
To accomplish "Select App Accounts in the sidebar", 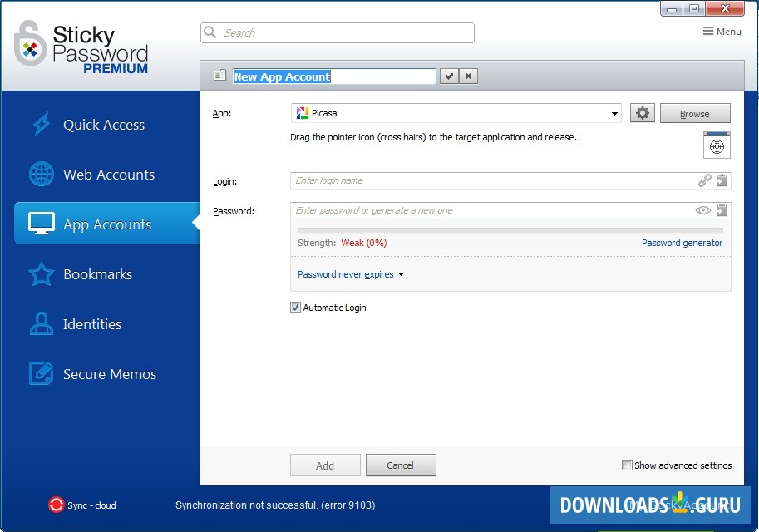I will (107, 224).
